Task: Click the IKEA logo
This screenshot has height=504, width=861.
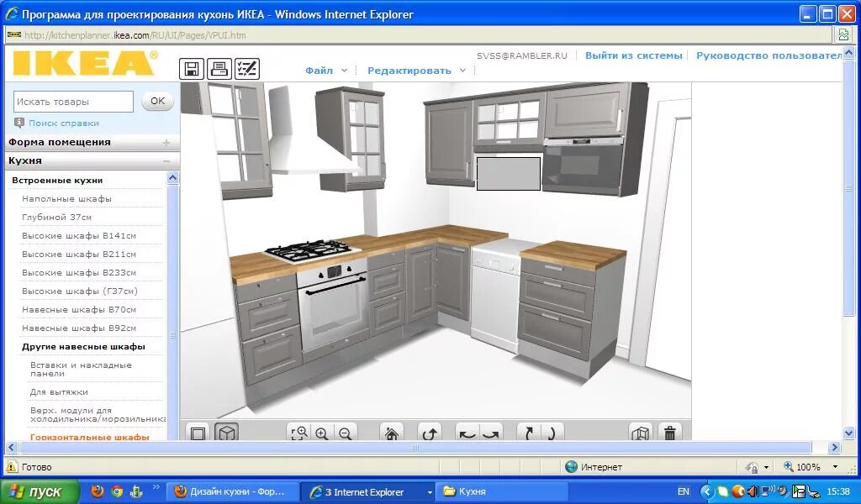Action: 85,62
